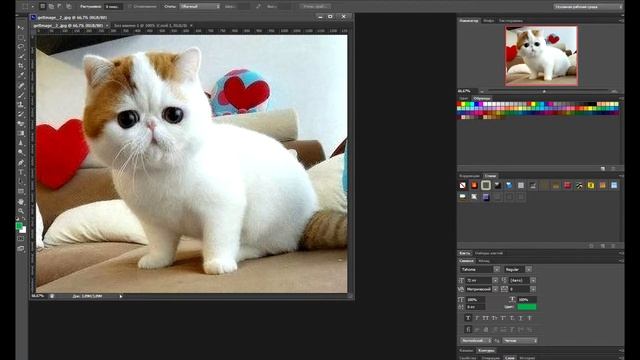Select the Path Selection tool

[21, 182]
